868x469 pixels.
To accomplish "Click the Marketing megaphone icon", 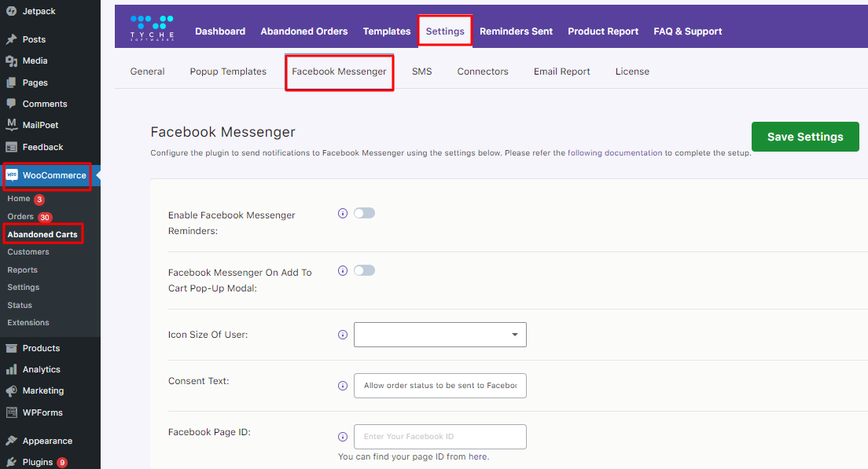I will tap(11, 391).
